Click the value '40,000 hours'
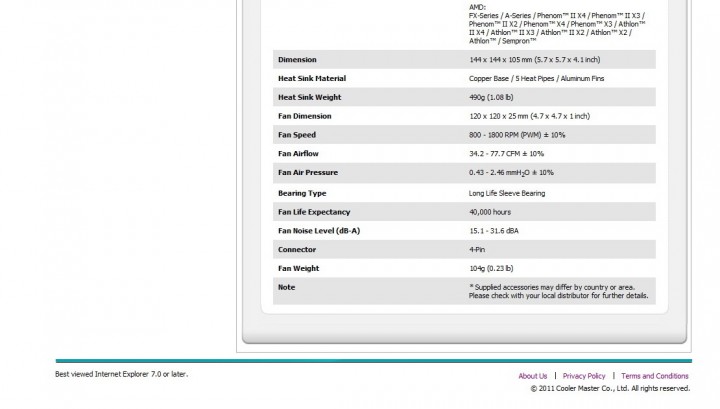This screenshot has height=409, width=720. 490,212
